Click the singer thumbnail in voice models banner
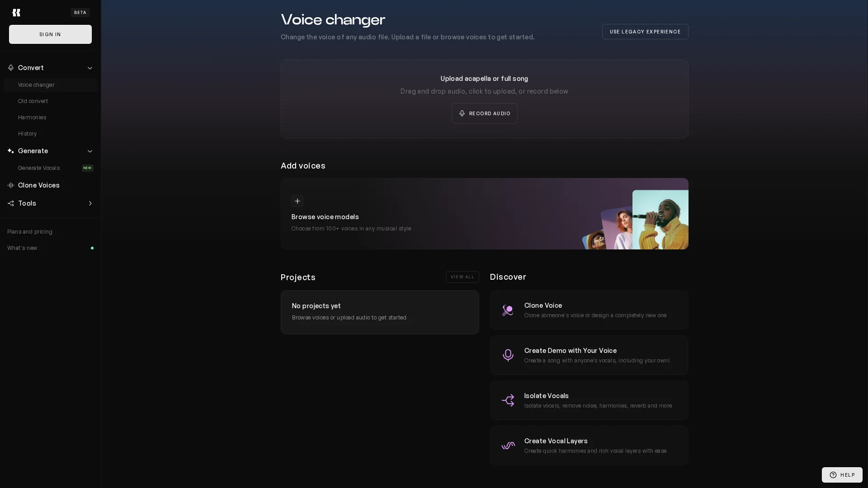Screen dimensions: 868x488 660,220
